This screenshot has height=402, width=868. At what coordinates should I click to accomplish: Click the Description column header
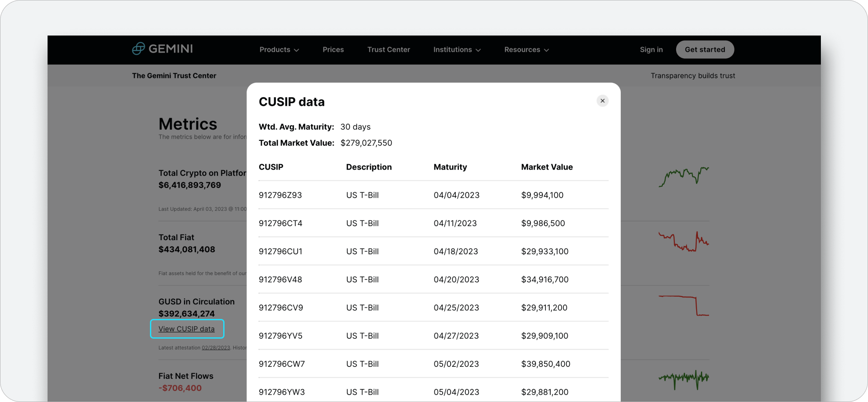(369, 167)
